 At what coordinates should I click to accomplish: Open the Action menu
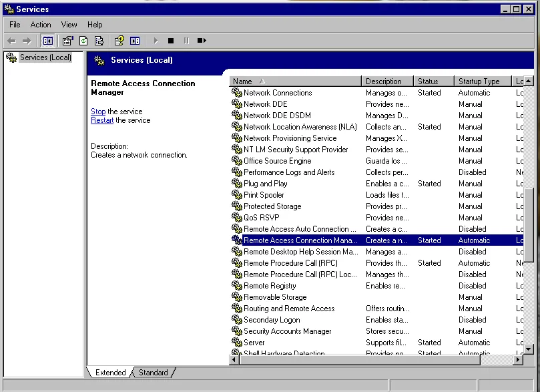click(41, 25)
